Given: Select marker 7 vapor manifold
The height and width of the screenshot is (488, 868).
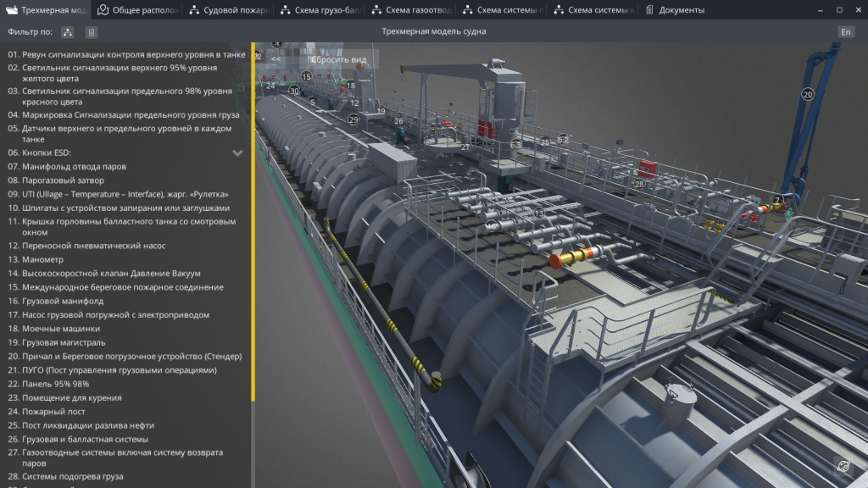Looking at the screenshot, I should 776,200.
